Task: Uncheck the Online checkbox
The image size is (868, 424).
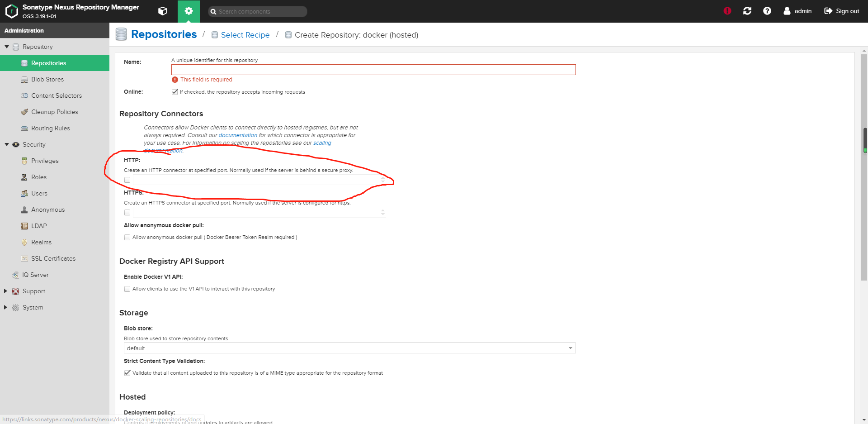Action: coord(175,92)
